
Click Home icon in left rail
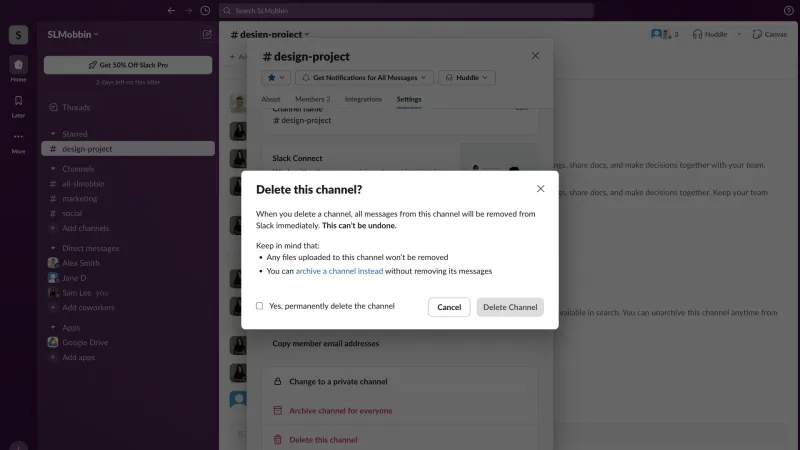click(18, 65)
